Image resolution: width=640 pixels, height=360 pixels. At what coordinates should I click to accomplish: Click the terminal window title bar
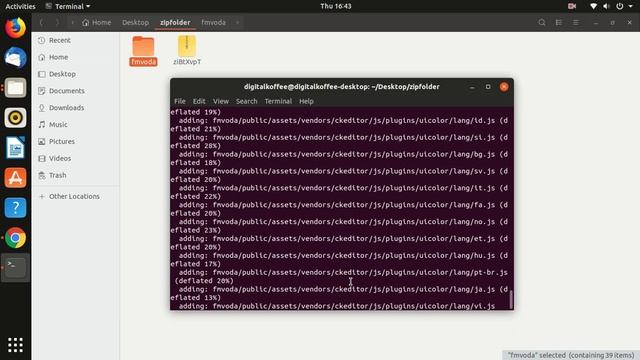pos(342,87)
